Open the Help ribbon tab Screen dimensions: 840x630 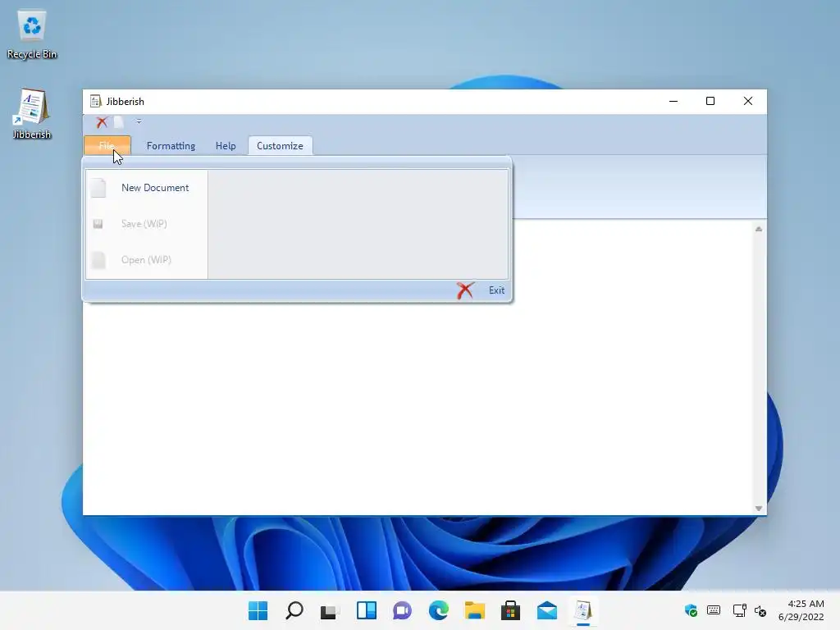point(226,146)
